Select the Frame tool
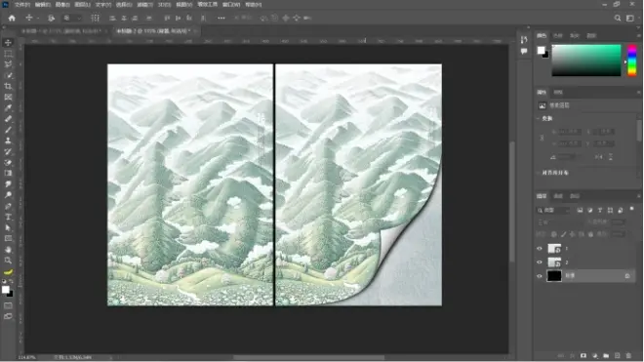Viewport: 644px width, 362px height. coord(8,98)
